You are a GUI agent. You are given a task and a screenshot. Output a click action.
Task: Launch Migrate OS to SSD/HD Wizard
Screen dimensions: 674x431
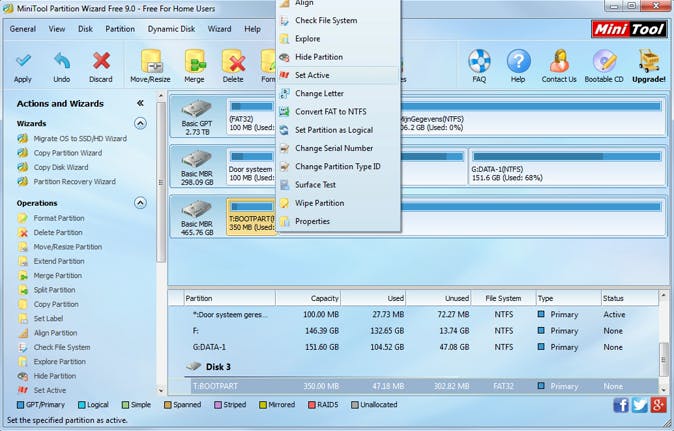click(72, 138)
